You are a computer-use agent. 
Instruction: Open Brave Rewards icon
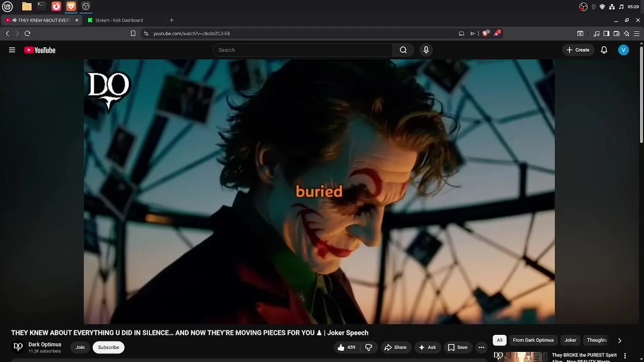[x=497, y=33]
